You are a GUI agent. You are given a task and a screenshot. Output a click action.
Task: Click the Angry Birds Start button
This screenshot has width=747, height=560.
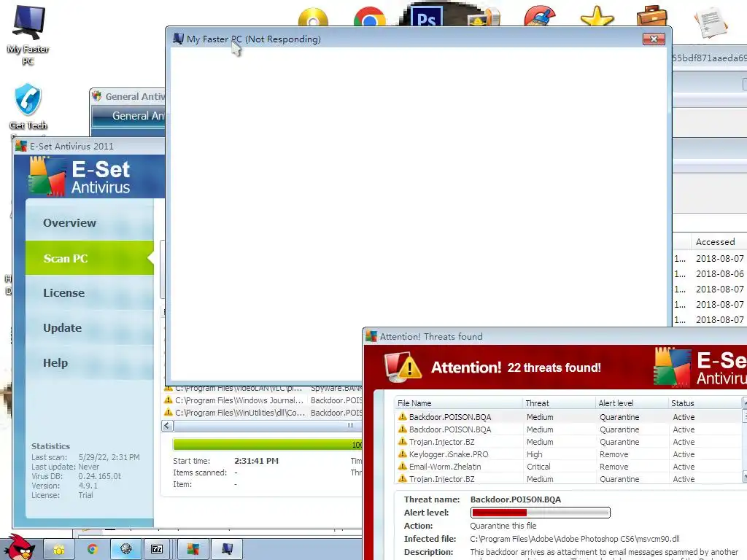click(x=19, y=548)
